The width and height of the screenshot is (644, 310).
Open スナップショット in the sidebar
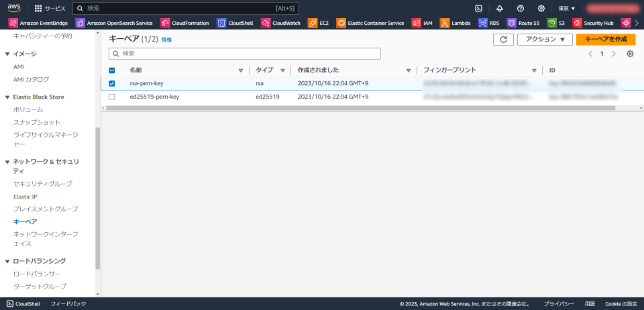(x=37, y=122)
